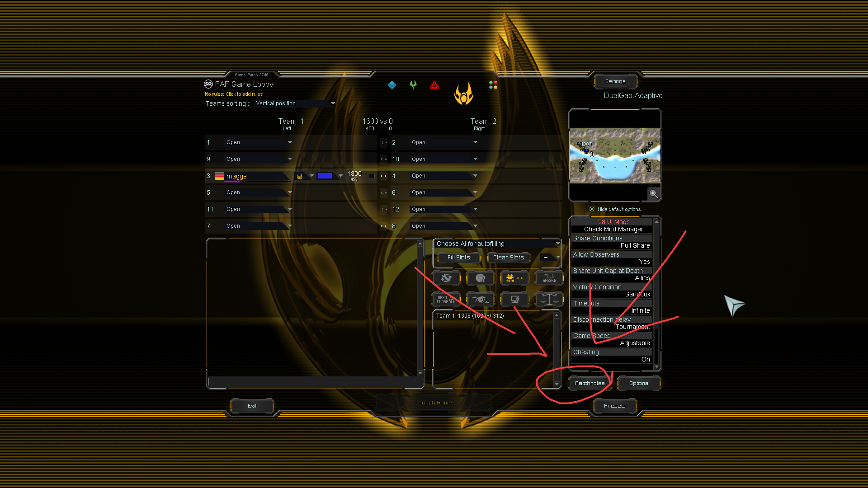Image resolution: width=868 pixels, height=488 pixels.
Task: Click the Options button
Action: [x=638, y=383]
